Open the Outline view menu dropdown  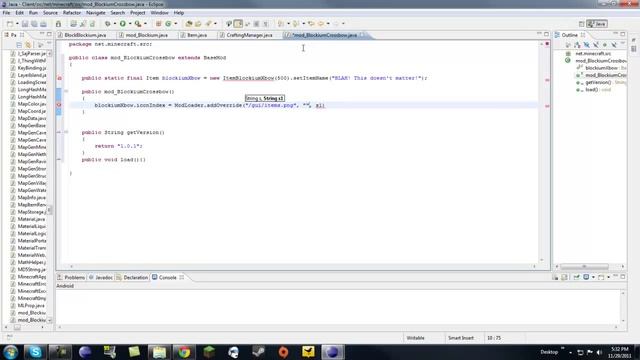point(623,44)
